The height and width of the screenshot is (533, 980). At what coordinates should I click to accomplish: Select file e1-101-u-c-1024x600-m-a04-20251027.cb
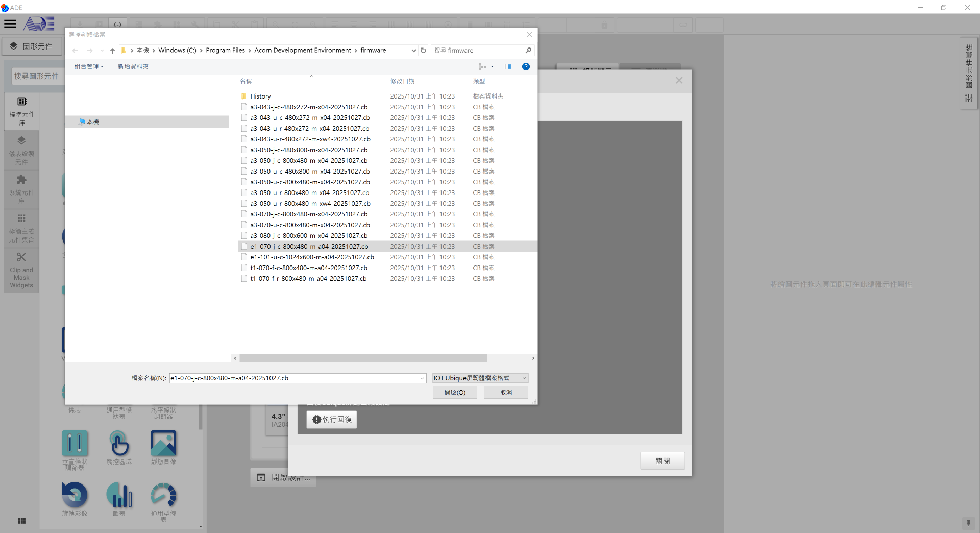point(312,257)
